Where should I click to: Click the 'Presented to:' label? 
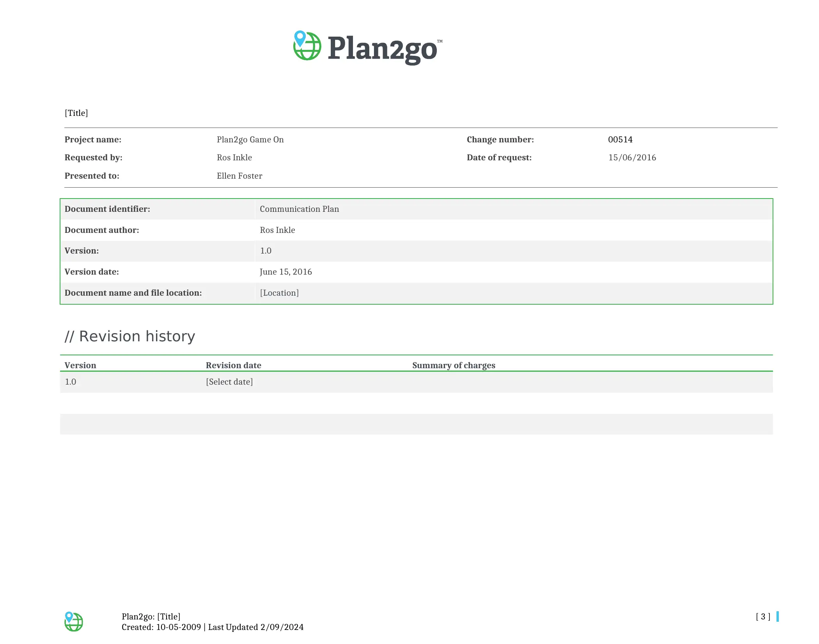click(x=92, y=176)
